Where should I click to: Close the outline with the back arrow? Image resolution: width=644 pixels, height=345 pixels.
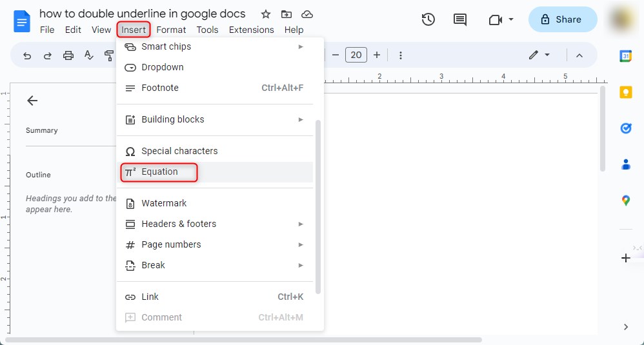[x=32, y=101]
